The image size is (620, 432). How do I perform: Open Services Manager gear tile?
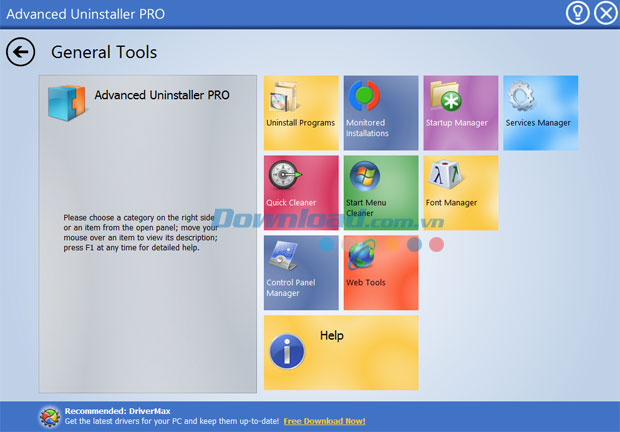[x=541, y=113]
